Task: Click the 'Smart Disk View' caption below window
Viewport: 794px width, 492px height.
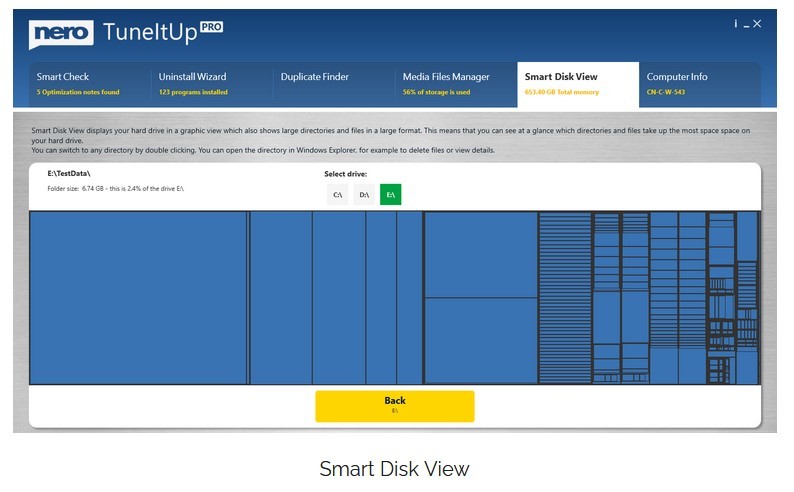Action: coord(394,469)
